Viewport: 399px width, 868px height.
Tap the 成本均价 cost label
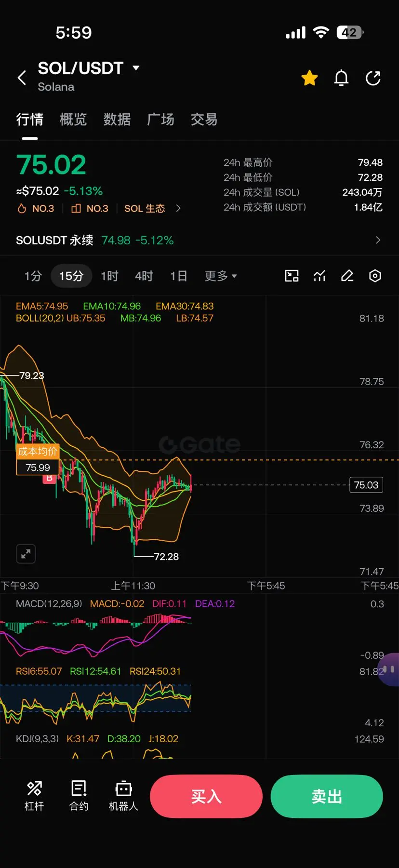coord(38,451)
